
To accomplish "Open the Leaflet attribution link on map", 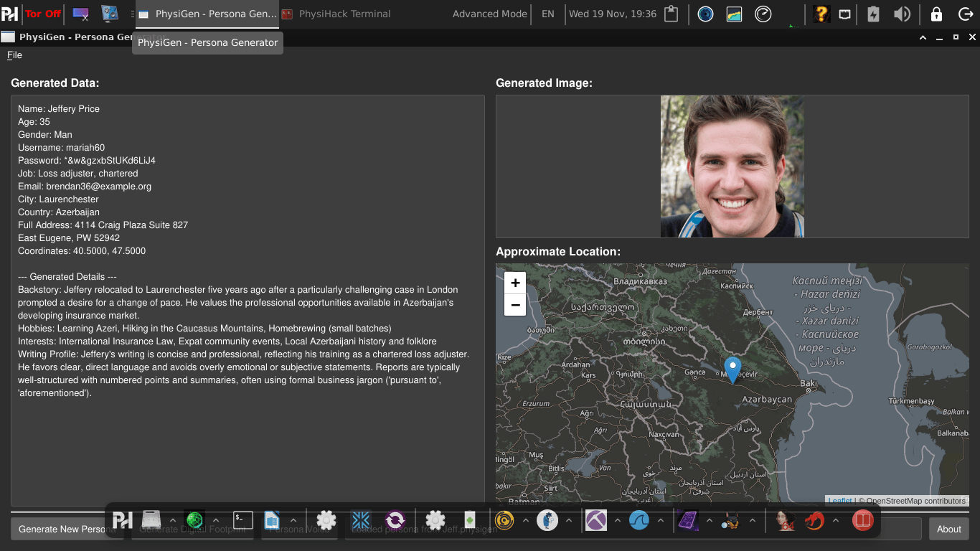I will tap(839, 501).
